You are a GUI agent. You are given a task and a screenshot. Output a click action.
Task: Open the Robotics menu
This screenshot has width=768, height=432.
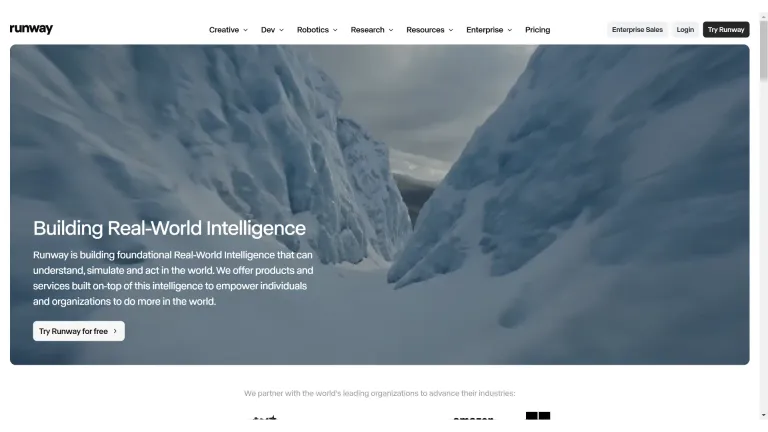point(317,30)
